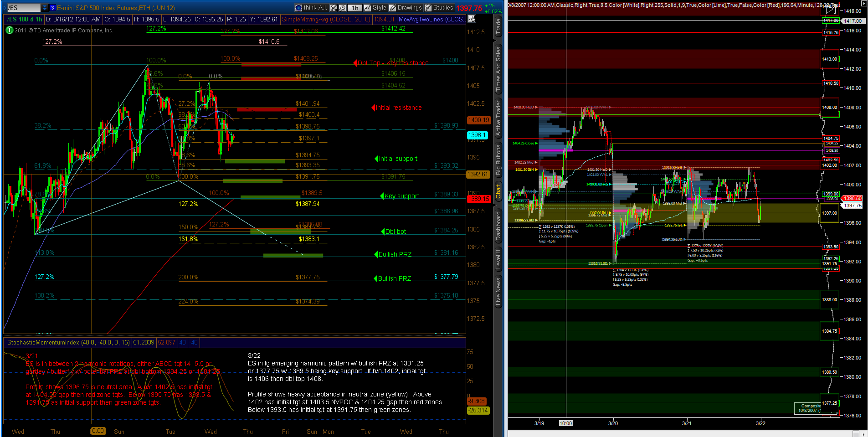Open the Dashboard side tab
The width and height of the screenshot is (868, 437).
498,226
